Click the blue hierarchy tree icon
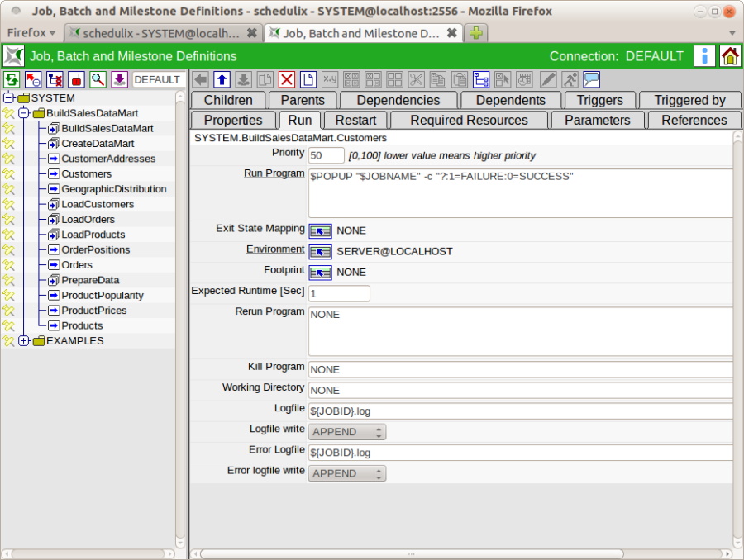This screenshot has width=744, height=560. point(481,79)
